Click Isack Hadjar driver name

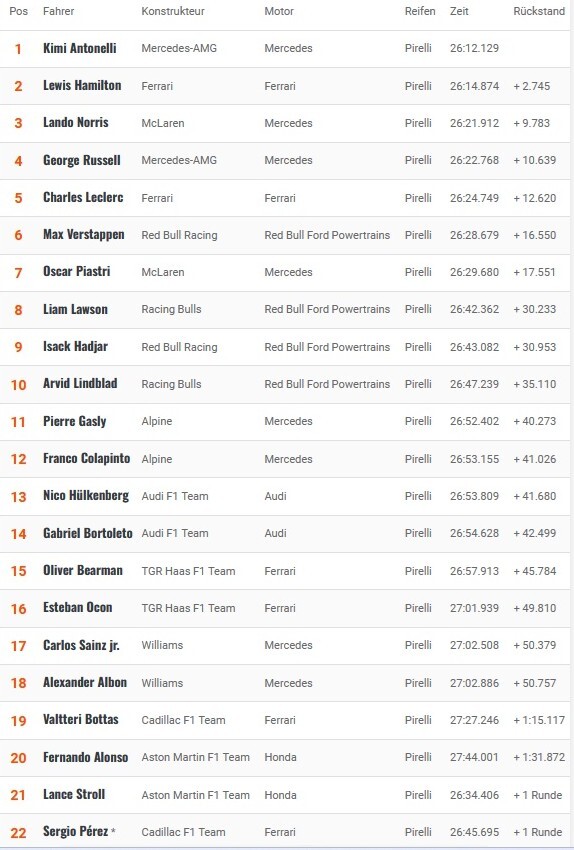[75, 346]
